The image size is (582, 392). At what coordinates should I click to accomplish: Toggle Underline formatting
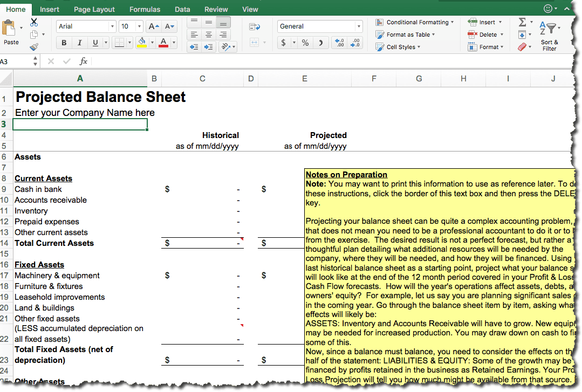(x=95, y=43)
